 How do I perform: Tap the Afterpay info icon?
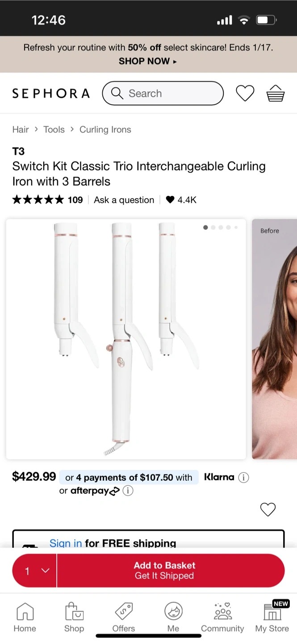pos(128,491)
